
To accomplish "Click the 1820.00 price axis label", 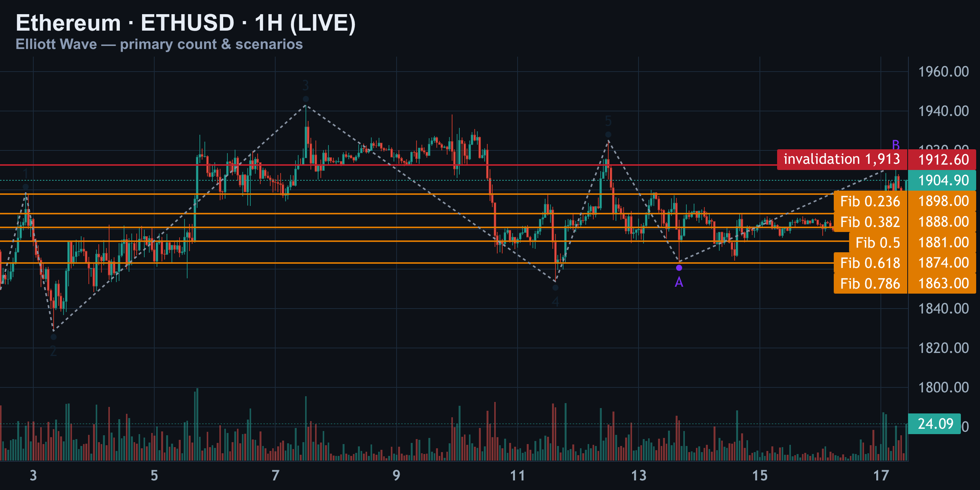I will point(944,348).
